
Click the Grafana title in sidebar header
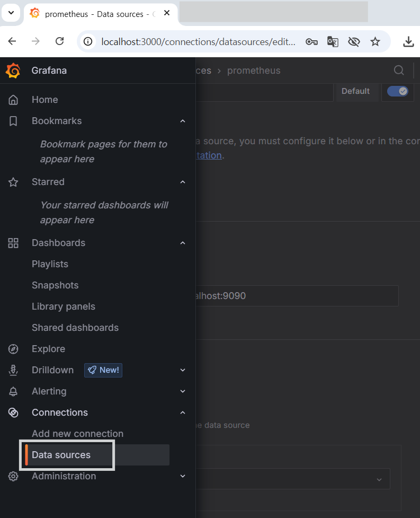pyautogui.click(x=49, y=71)
